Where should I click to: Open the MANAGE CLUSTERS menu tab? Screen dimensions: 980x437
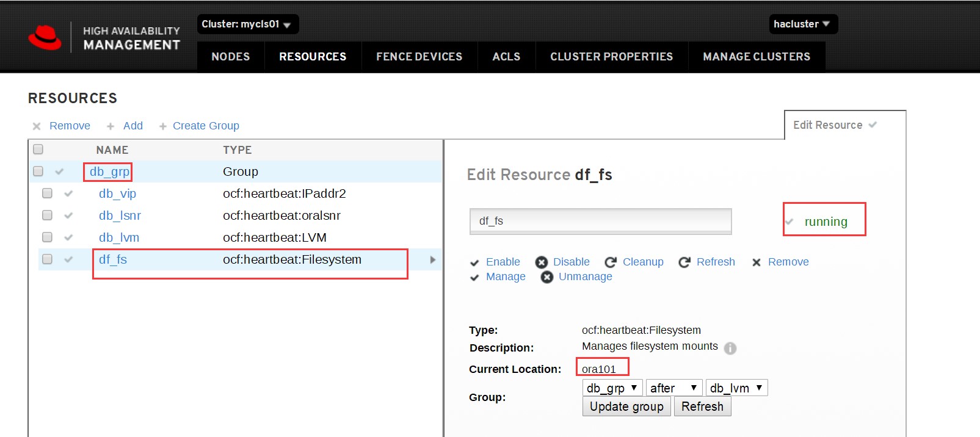(x=757, y=57)
